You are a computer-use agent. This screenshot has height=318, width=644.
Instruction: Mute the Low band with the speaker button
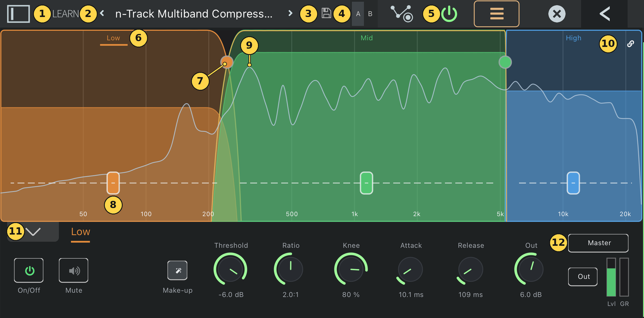coord(74,270)
